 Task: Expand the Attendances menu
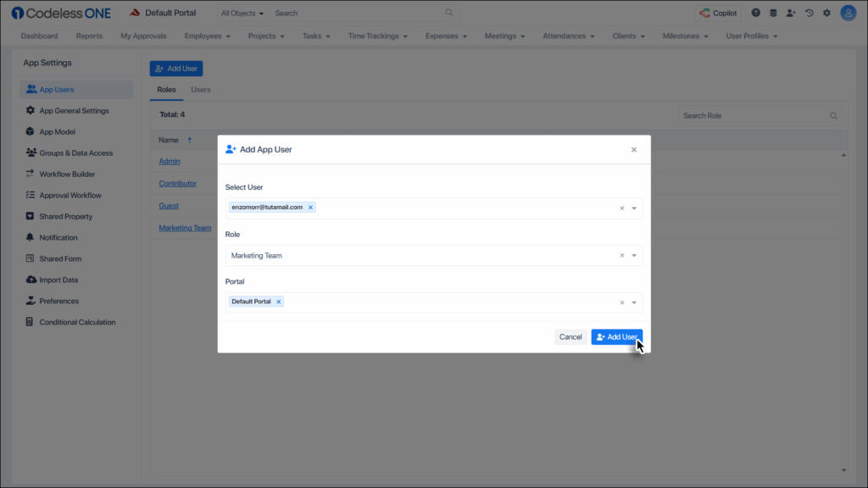click(x=569, y=36)
